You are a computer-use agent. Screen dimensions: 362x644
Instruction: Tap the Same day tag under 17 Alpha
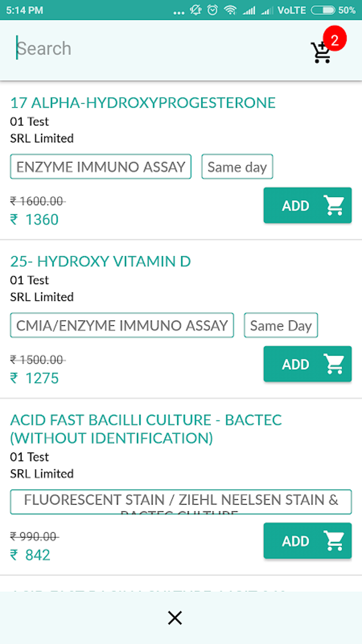pos(237,167)
